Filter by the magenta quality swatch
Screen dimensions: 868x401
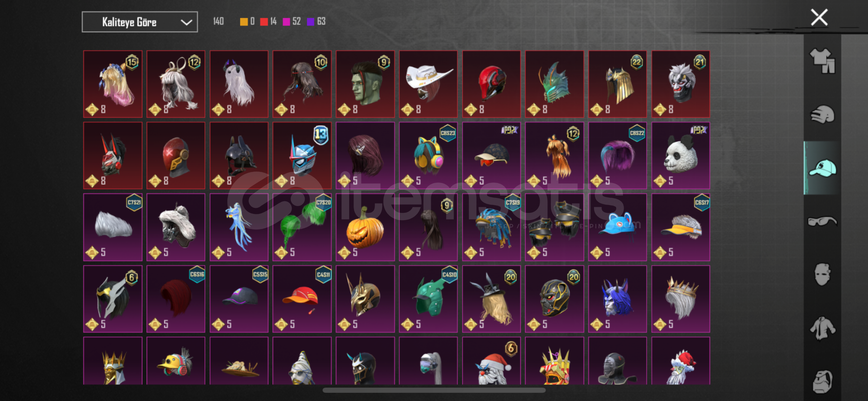point(286,22)
